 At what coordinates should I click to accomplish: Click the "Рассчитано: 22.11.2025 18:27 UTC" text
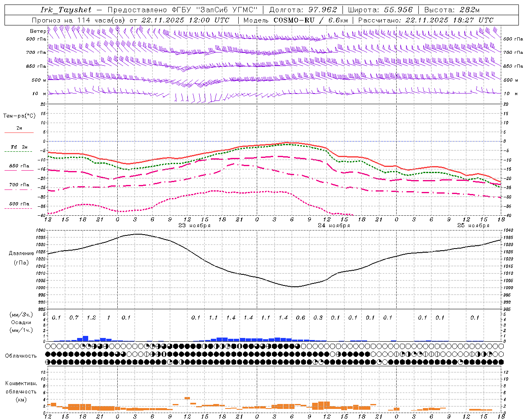[x=425, y=20]
